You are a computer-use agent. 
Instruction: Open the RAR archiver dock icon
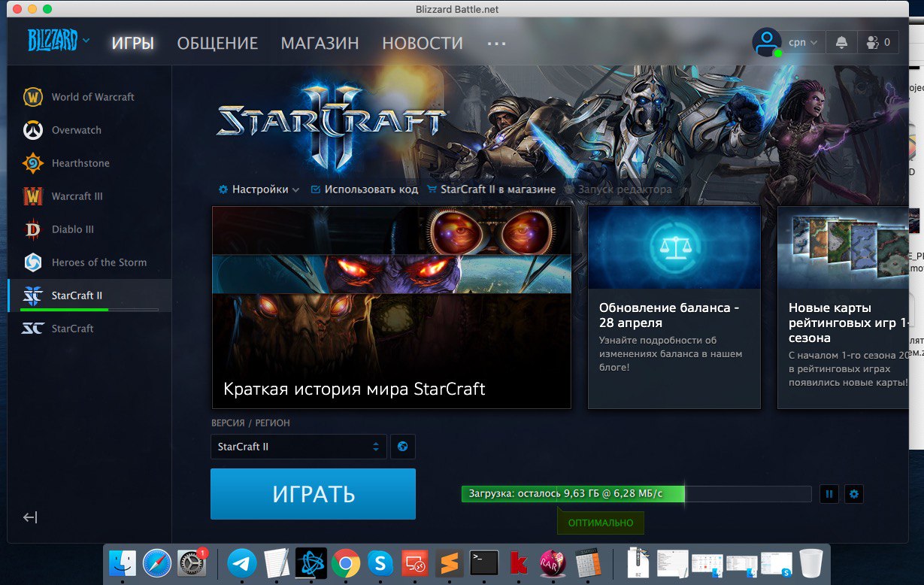[553, 563]
